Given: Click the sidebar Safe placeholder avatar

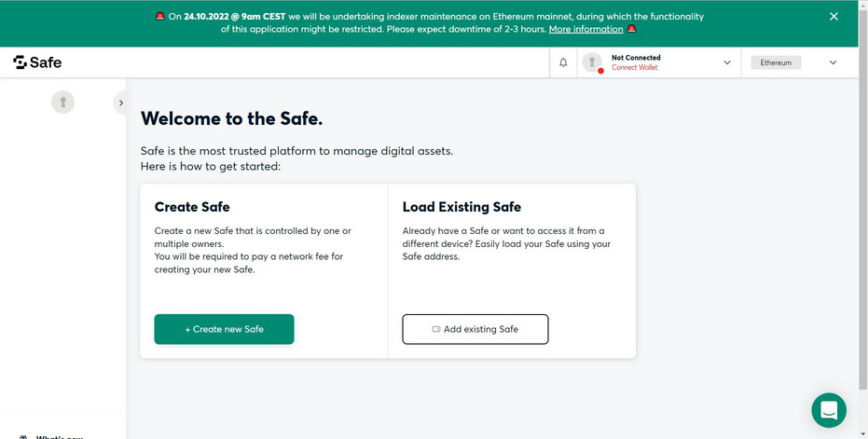Looking at the screenshot, I should 63,103.
